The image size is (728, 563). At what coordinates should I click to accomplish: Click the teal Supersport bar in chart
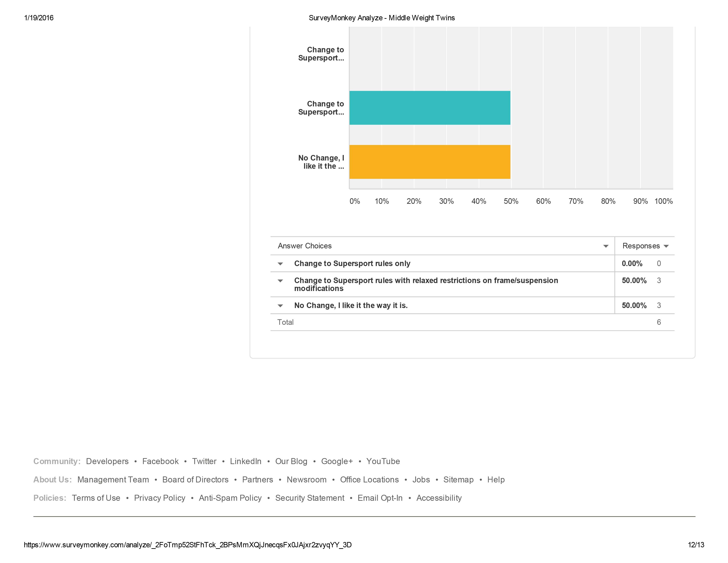point(429,108)
